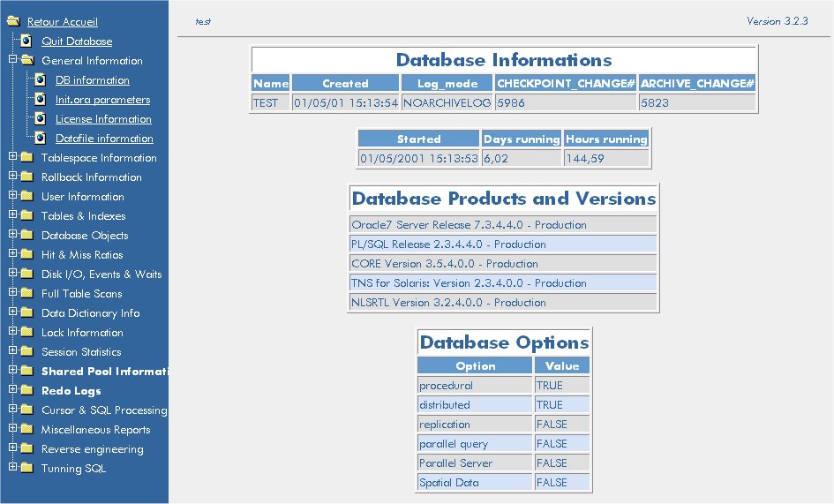This screenshot has height=504, width=834.
Task: Click the page icon next to DB information
Action: pyautogui.click(x=40, y=80)
